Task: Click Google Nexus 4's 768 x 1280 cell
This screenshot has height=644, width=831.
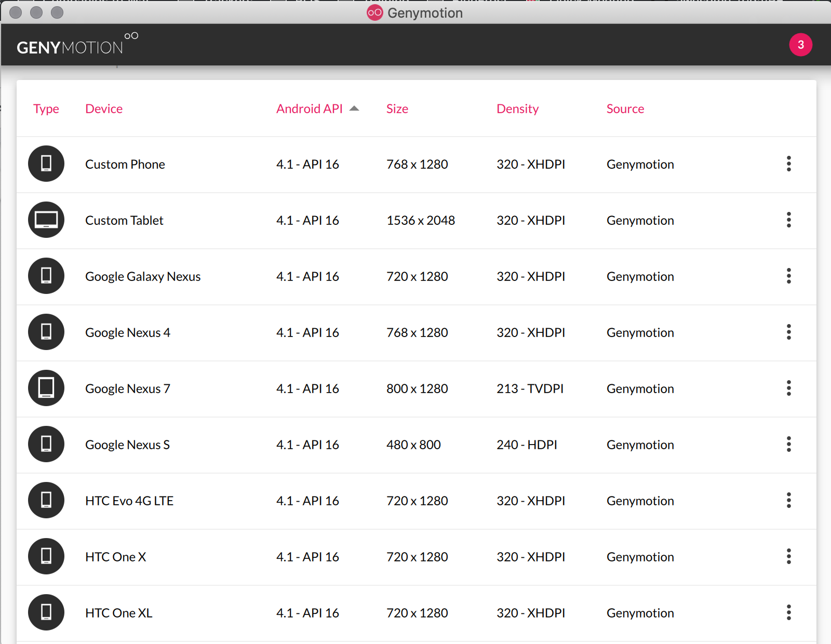Action: (417, 332)
